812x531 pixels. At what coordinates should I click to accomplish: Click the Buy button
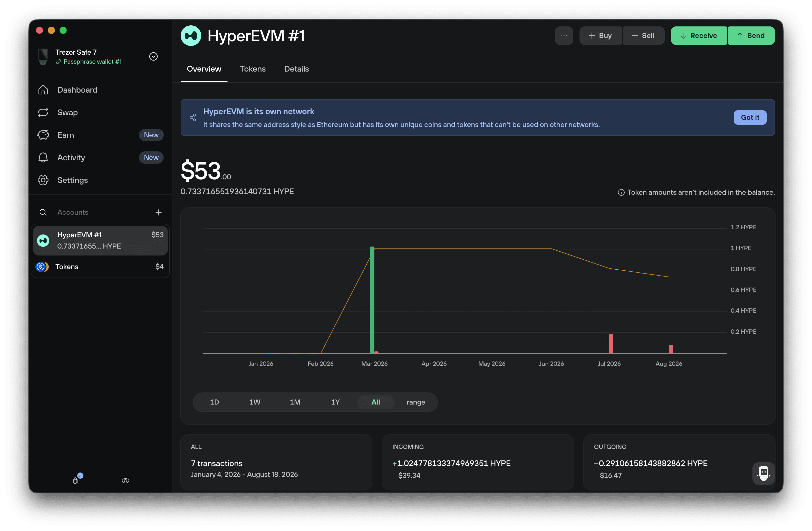click(601, 35)
